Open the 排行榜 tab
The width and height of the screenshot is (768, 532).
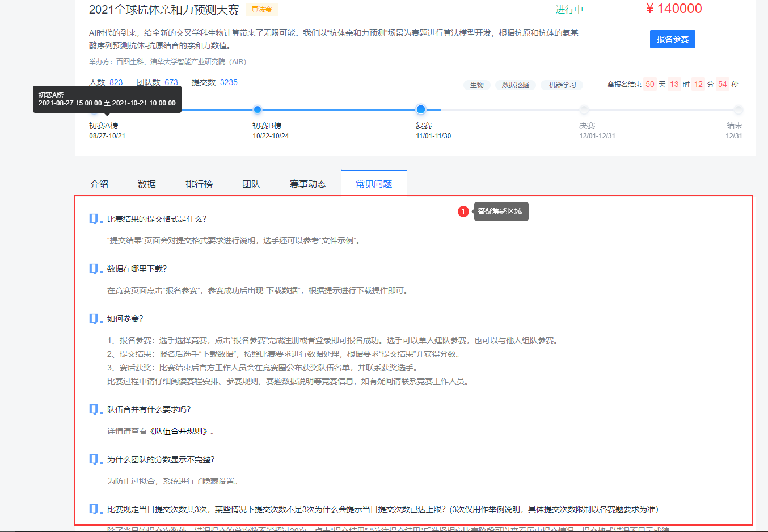click(x=199, y=184)
